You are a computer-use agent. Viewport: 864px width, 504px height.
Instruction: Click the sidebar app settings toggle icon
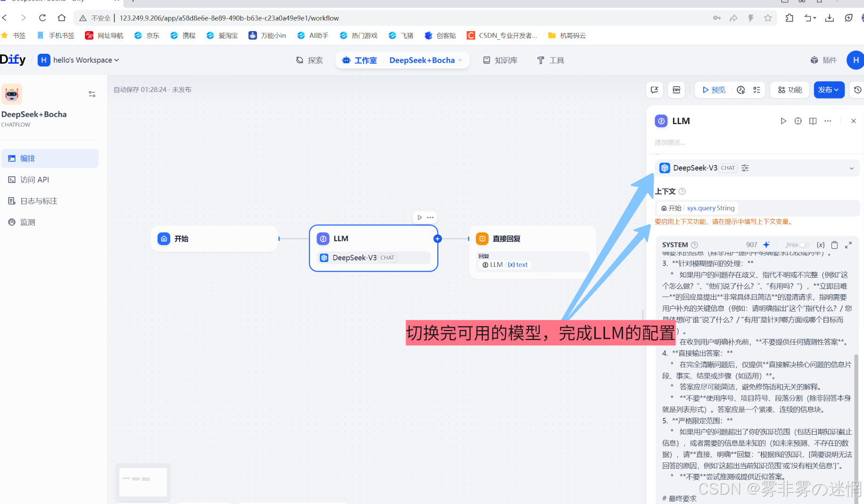(92, 94)
